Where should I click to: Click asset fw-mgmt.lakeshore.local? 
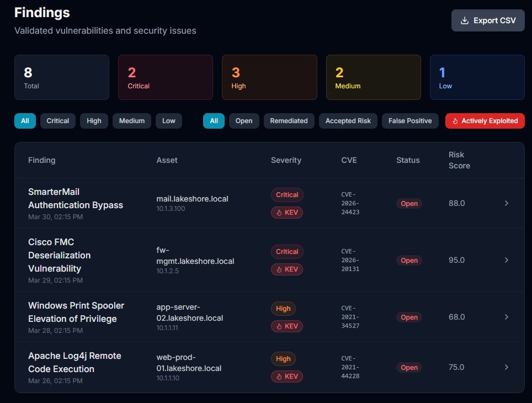[x=195, y=256]
